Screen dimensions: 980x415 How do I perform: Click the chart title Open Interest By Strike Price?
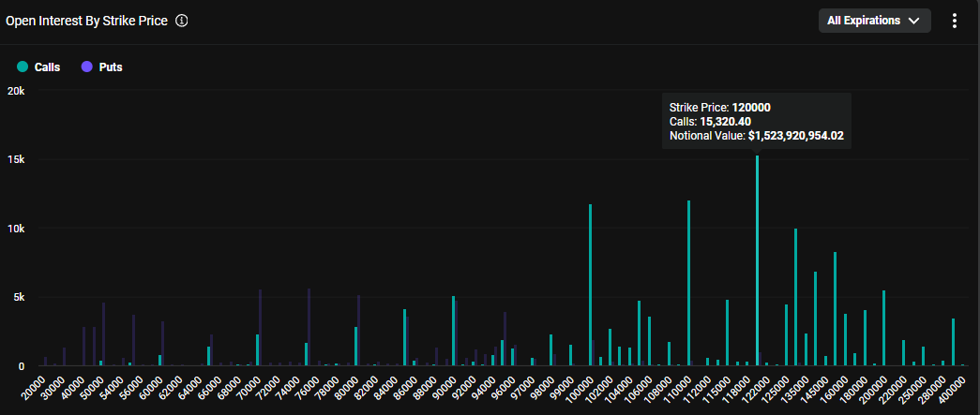tap(87, 21)
